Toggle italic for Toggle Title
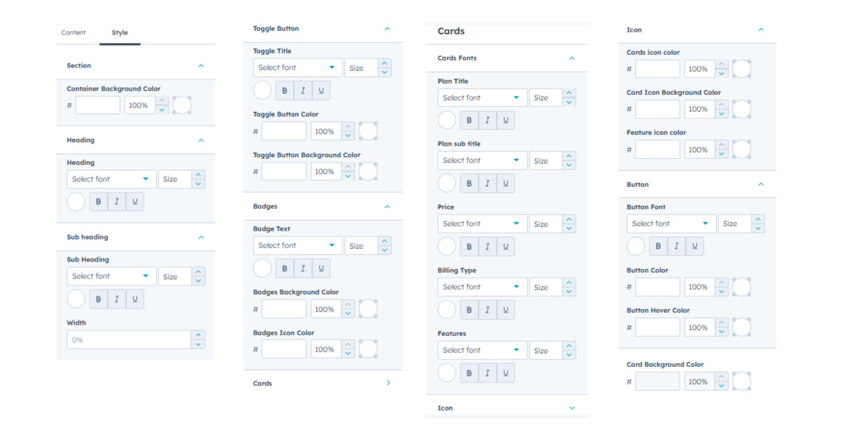Screen dimensions: 868x440 pos(303,90)
